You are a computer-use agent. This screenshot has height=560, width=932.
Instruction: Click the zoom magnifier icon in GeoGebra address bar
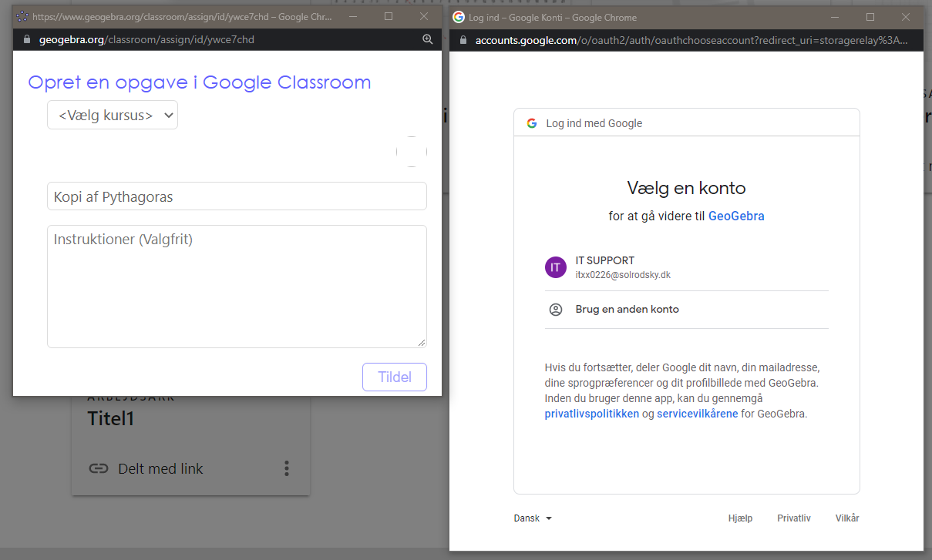click(427, 39)
